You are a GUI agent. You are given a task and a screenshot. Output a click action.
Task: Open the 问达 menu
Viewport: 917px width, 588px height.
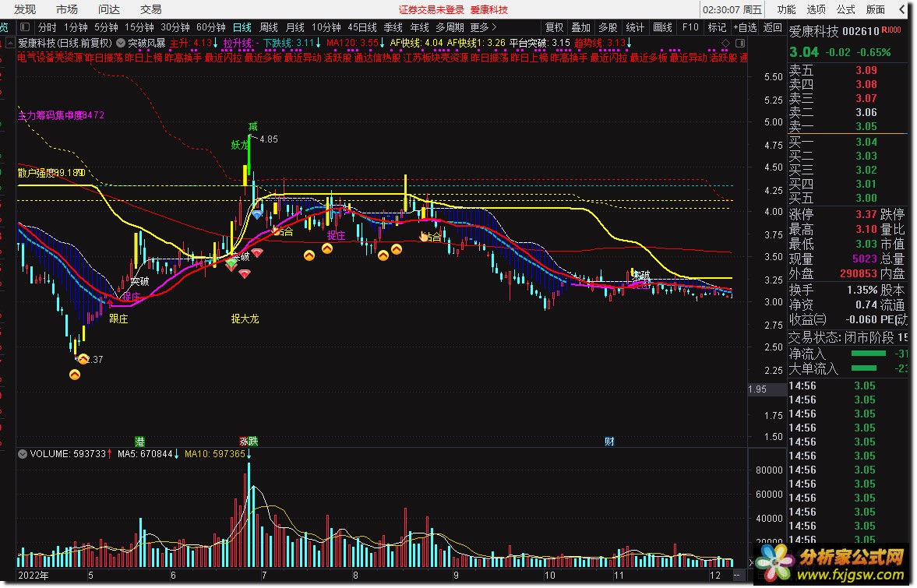[109, 9]
